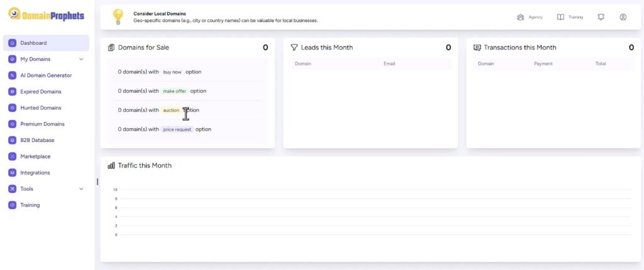Open the Dashboard menu item

click(x=46, y=43)
